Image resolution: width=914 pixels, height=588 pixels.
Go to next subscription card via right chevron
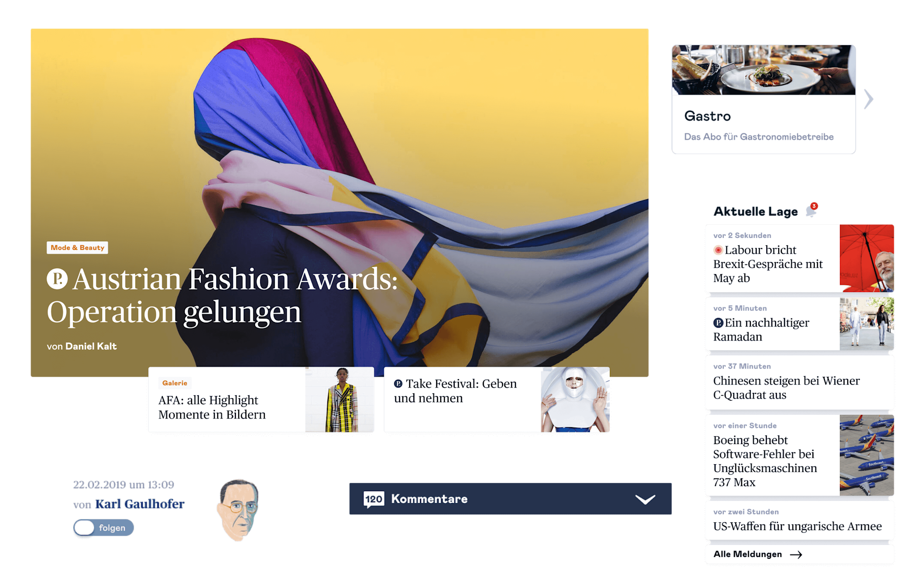[x=868, y=99]
